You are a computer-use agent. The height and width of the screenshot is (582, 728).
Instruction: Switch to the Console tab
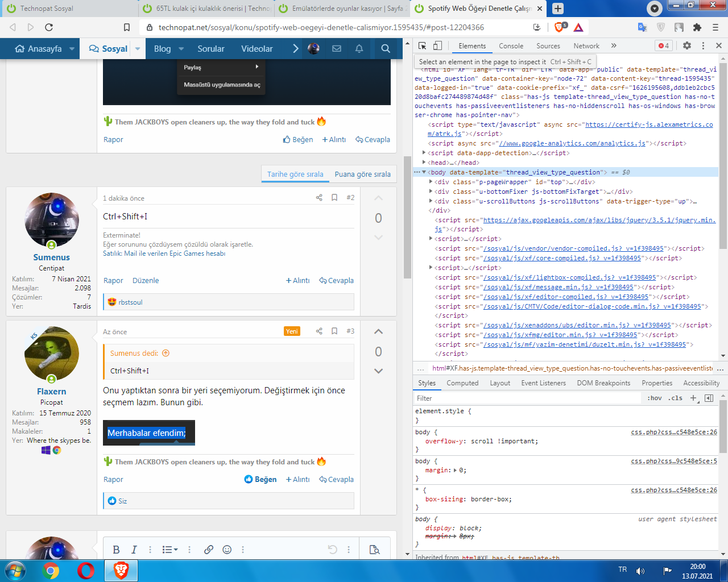click(511, 46)
